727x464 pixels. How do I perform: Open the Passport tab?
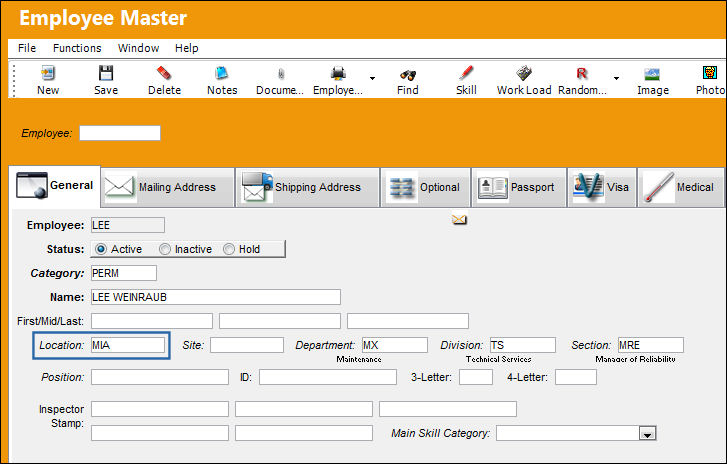point(519,187)
